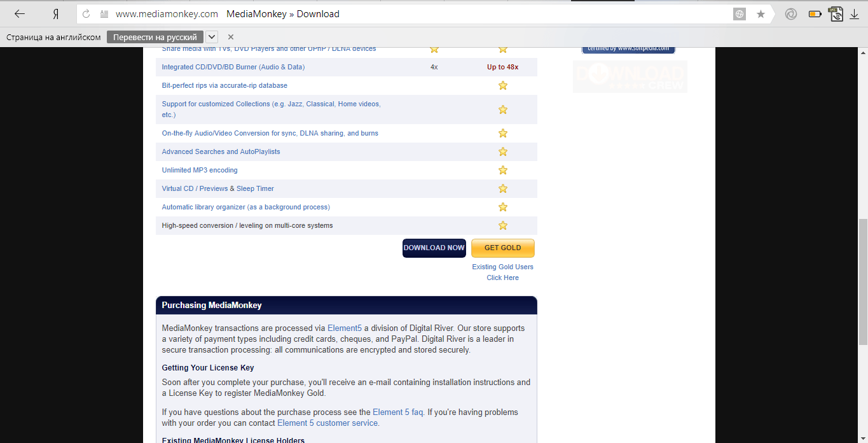Dismiss the translation bar with the X

tap(231, 37)
